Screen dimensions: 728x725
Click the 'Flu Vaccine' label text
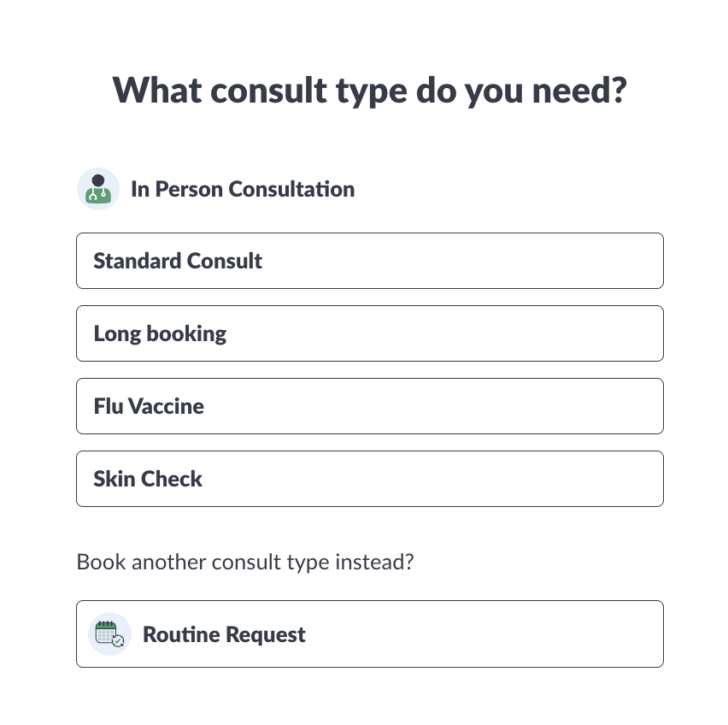pos(149,406)
